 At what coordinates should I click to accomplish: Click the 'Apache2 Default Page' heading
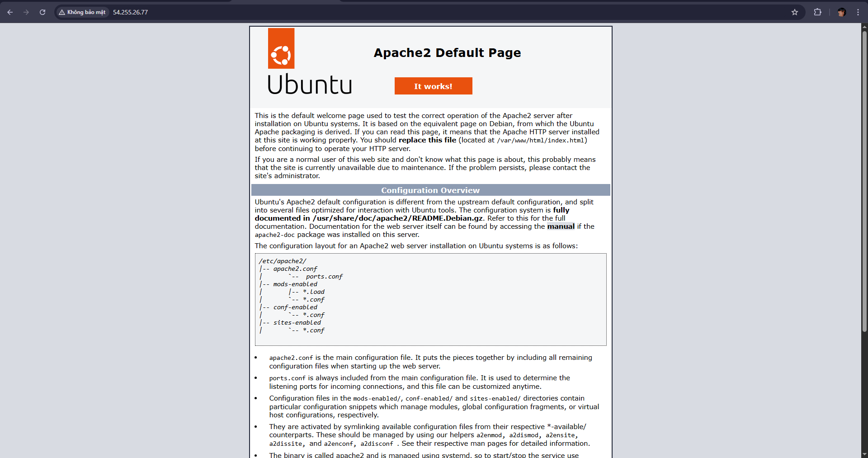pos(447,53)
